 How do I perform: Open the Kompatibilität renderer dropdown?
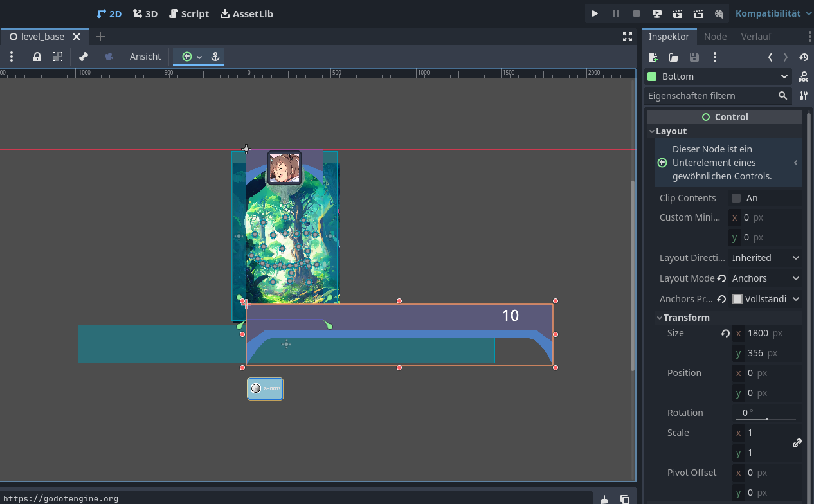click(x=773, y=14)
